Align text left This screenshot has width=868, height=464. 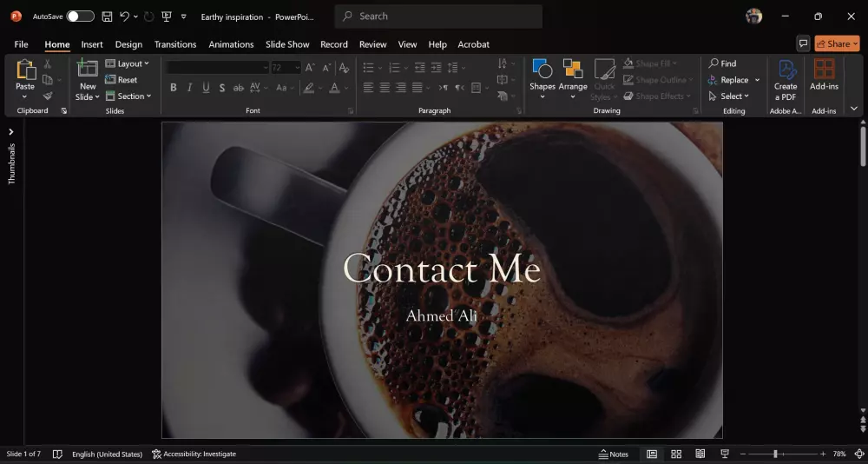pyautogui.click(x=368, y=88)
